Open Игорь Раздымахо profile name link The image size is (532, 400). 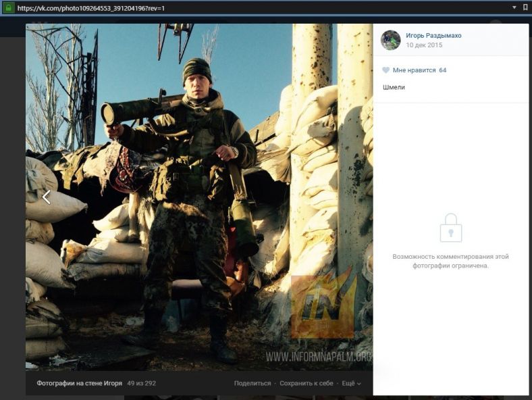point(433,35)
